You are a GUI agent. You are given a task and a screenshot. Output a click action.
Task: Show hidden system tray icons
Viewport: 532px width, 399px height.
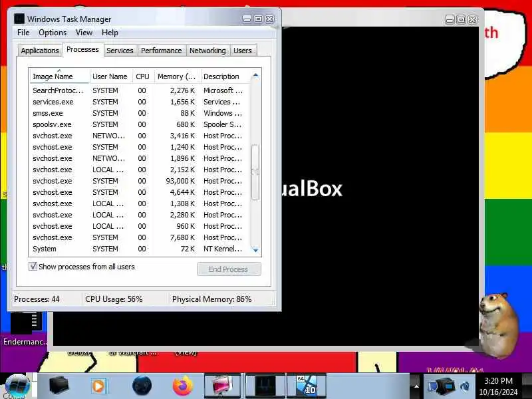416,386
